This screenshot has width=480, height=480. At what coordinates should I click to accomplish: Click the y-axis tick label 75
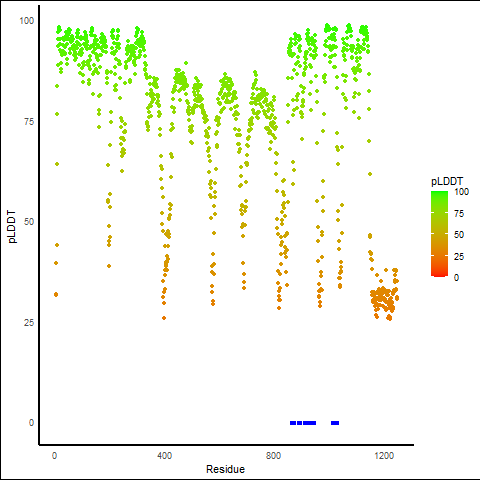tap(29, 122)
